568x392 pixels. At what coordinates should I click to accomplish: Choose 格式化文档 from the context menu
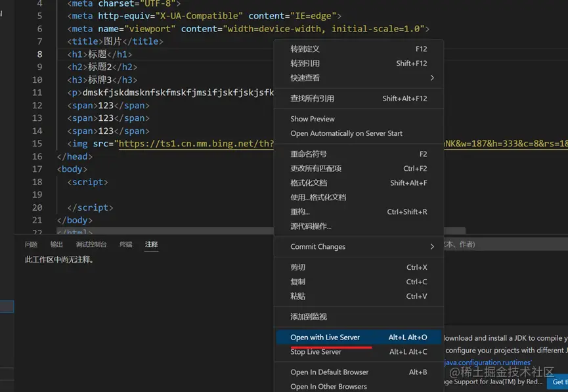359,183
